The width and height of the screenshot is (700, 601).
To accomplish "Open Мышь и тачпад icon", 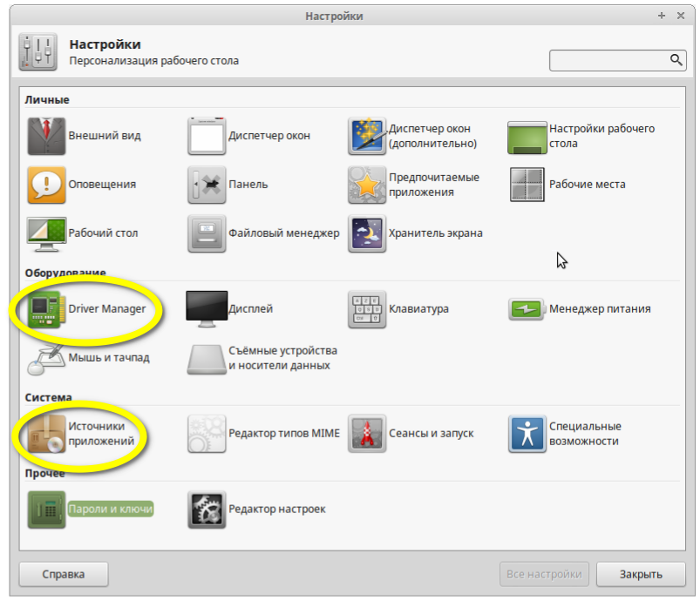I will [46, 359].
